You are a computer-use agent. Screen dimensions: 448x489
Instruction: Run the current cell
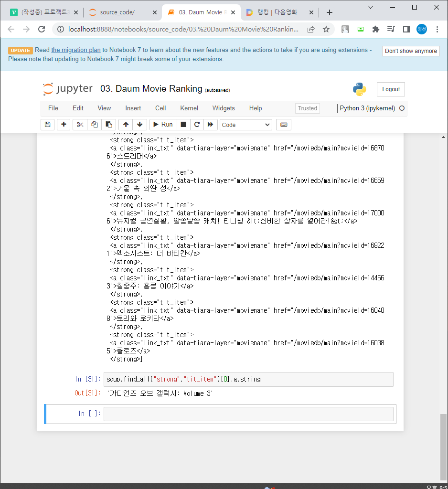[163, 125]
